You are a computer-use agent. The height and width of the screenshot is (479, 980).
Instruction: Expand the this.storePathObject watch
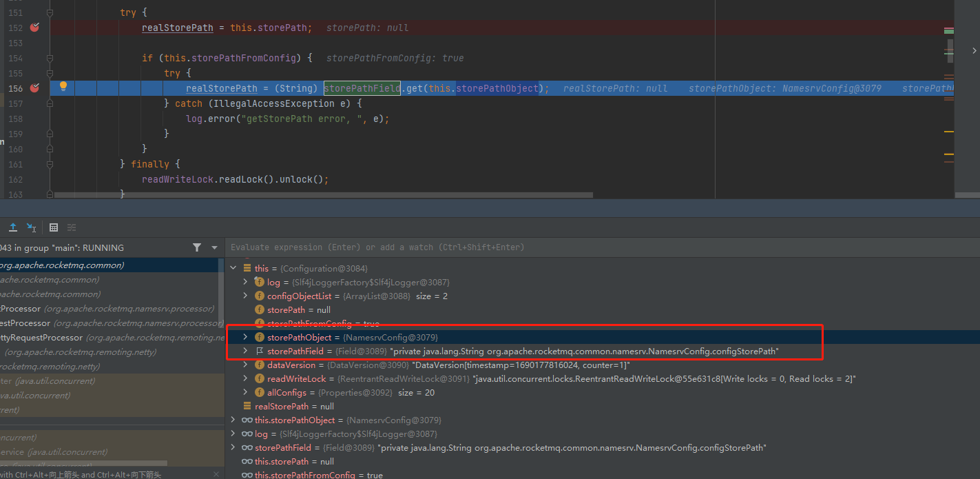point(233,420)
